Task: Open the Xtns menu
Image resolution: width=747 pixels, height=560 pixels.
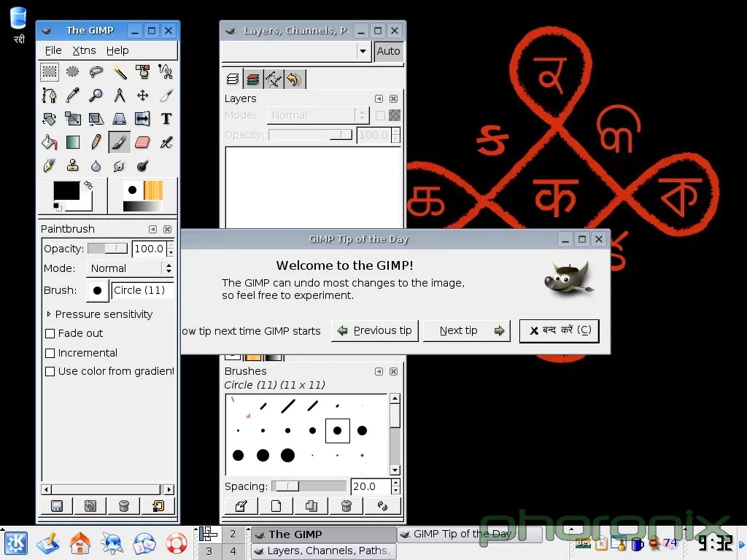Action: [84, 50]
